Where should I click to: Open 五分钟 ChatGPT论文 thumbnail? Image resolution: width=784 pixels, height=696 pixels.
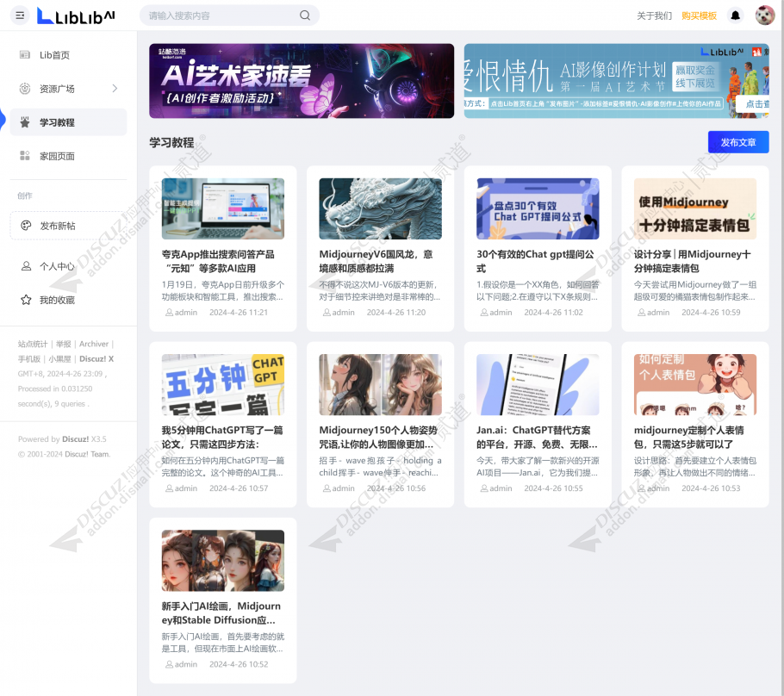tap(223, 384)
